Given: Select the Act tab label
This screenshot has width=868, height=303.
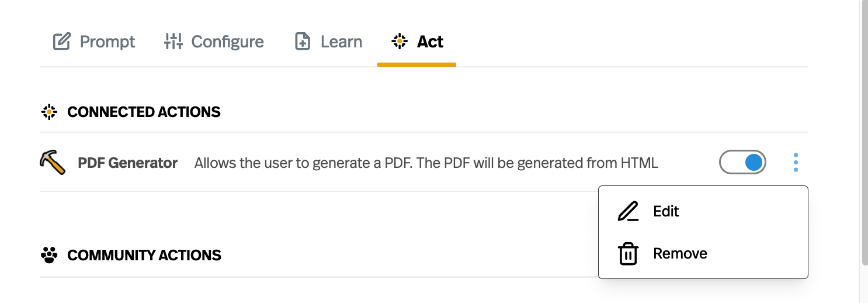Looking at the screenshot, I should (430, 42).
